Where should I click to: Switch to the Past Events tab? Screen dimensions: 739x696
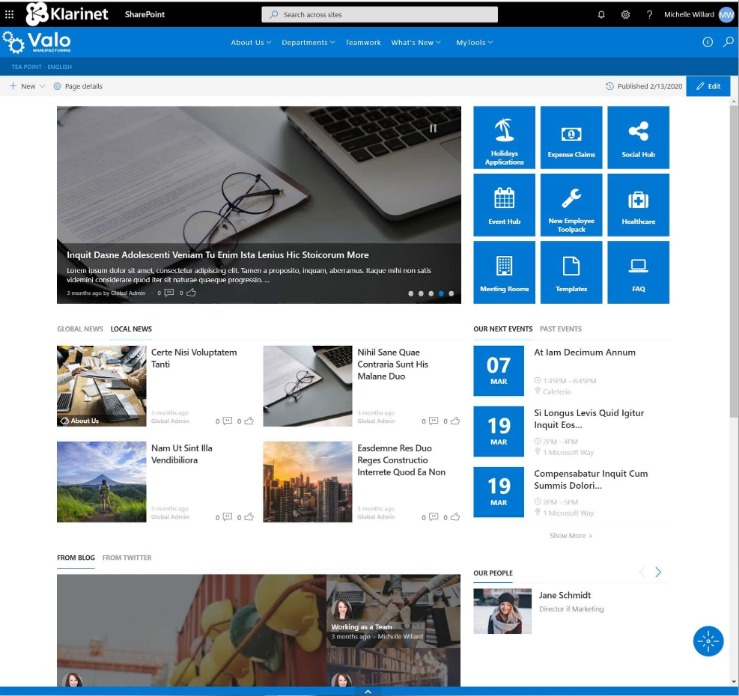click(560, 329)
